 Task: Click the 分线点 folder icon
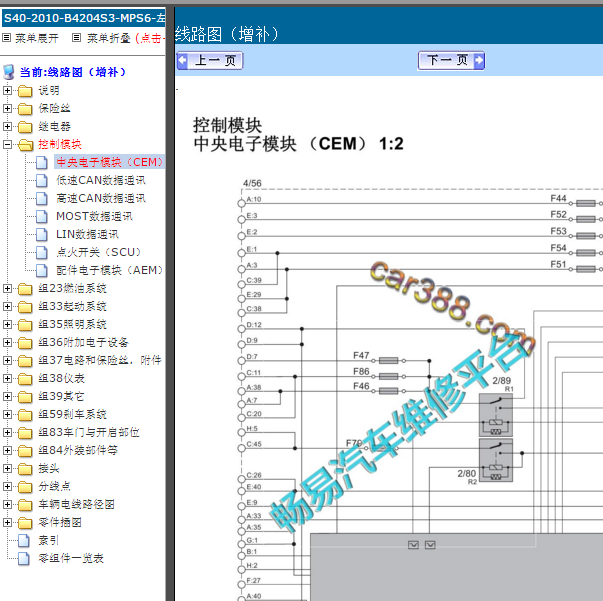point(25,487)
